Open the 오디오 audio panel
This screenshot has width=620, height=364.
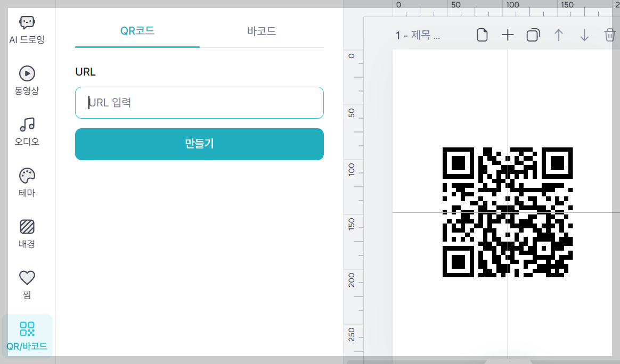coord(27,131)
